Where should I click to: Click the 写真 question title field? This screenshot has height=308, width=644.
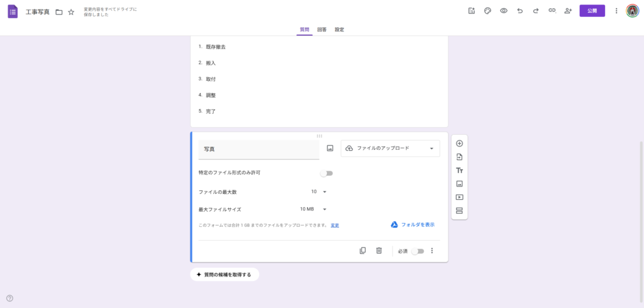click(x=258, y=149)
